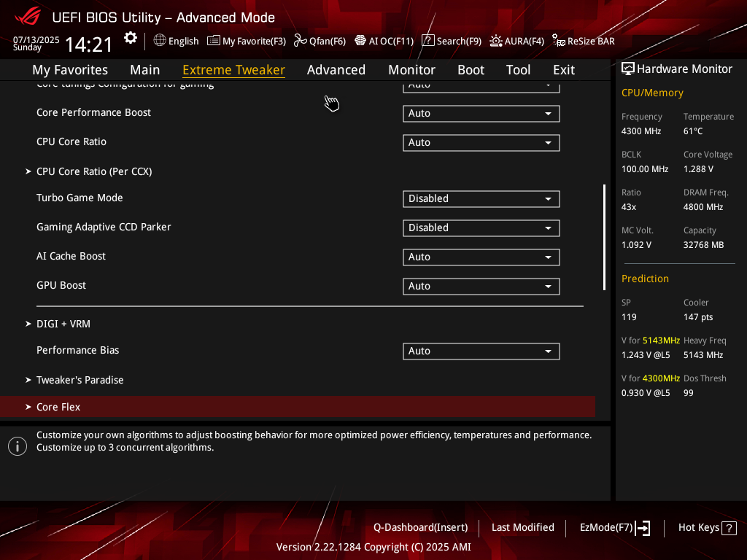Image resolution: width=747 pixels, height=560 pixels.
Task: Go to the Exit tab
Action: coord(564,70)
